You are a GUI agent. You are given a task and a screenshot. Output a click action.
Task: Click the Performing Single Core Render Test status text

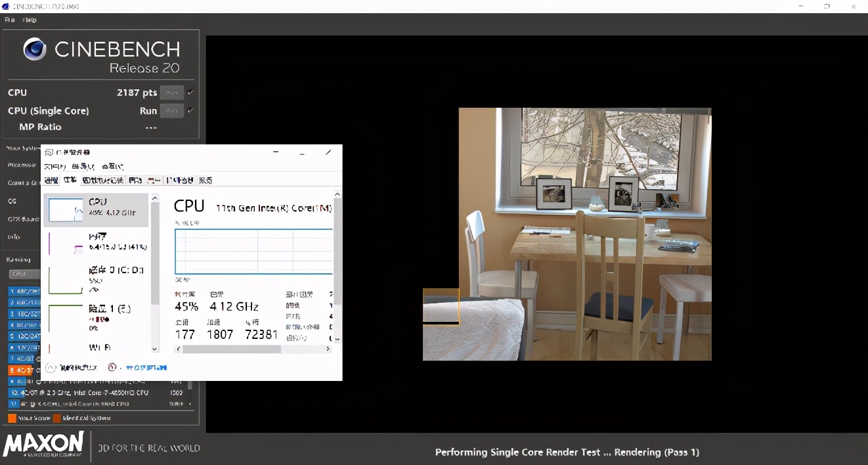(567, 452)
